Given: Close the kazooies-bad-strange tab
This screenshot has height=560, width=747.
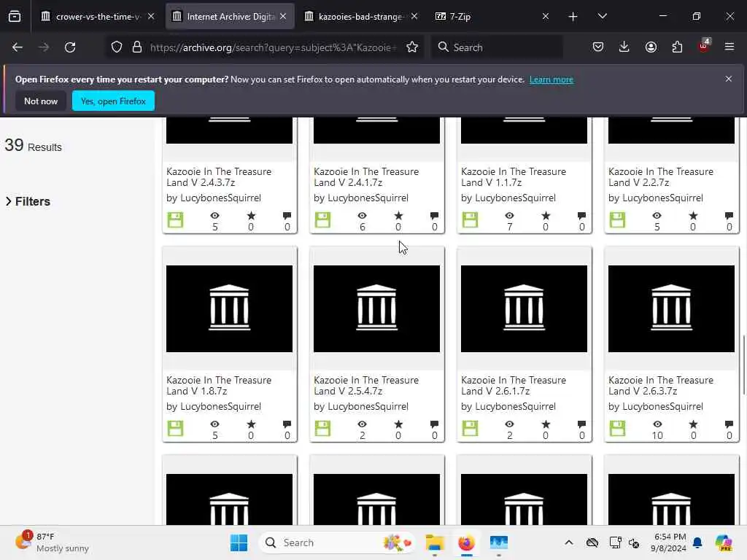Looking at the screenshot, I should pyautogui.click(x=414, y=16).
